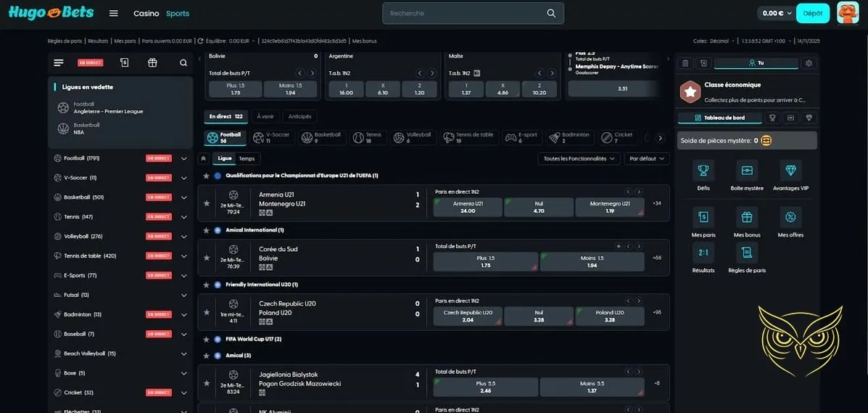Open the hamburger menu beside Hugo Bets logo

[113, 13]
